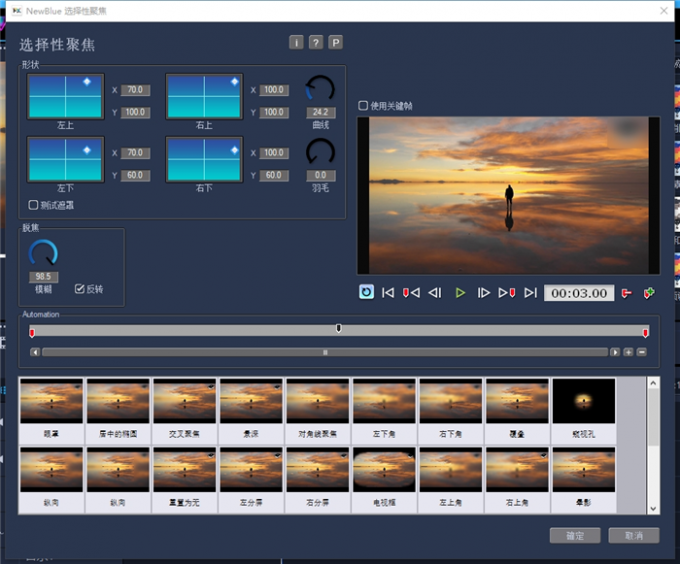The height and width of the screenshot is (564, 680).
Task: Go to the next keyframe
Action: (x=507, y=293)
